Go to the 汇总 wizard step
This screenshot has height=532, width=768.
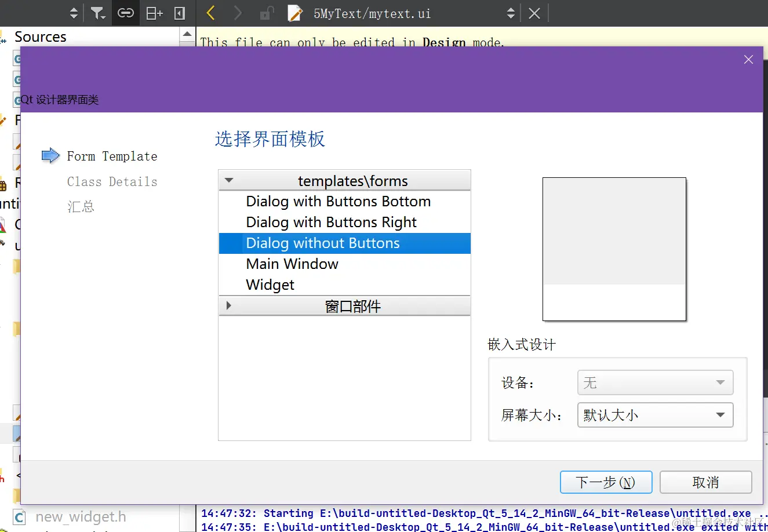click(x=81, y=206)
